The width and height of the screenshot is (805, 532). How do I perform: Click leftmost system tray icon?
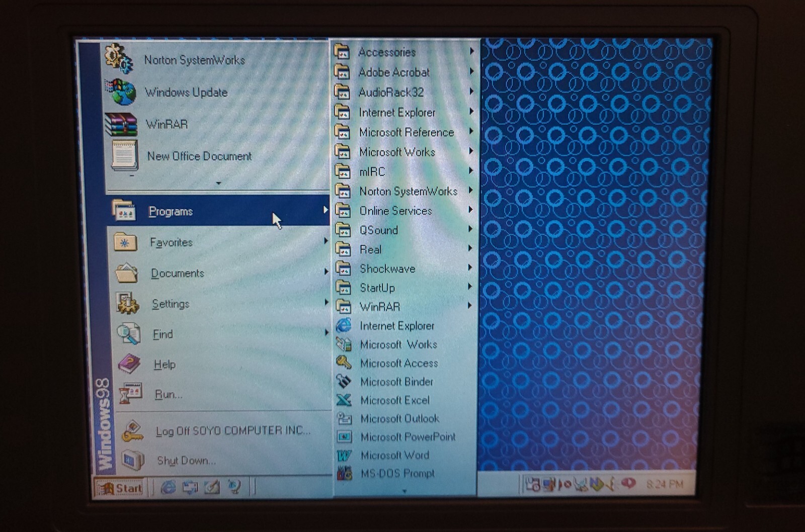[x=532, y=484]
